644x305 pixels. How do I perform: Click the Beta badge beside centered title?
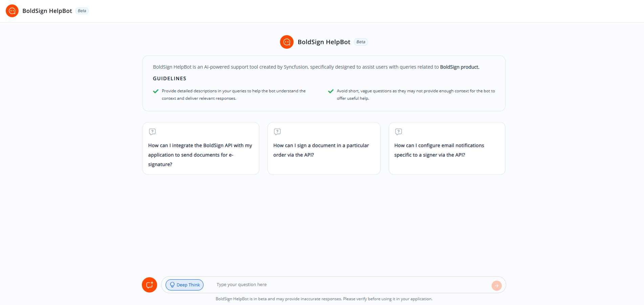pyautogui.click(x=361, y=42)
